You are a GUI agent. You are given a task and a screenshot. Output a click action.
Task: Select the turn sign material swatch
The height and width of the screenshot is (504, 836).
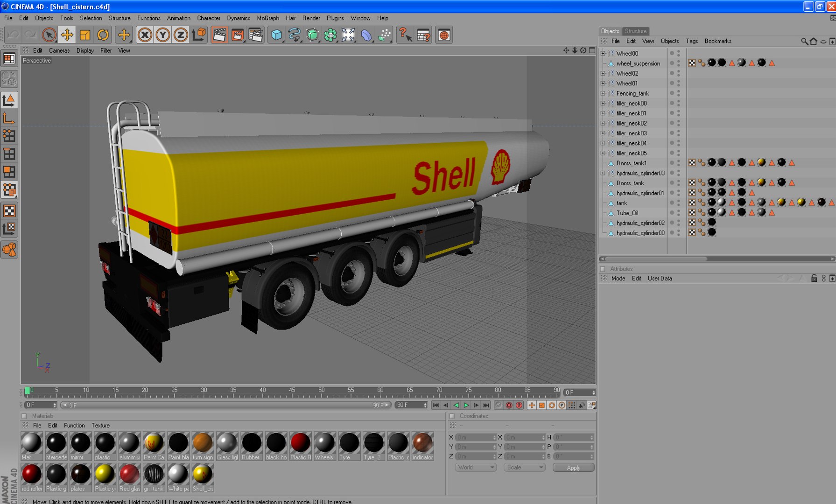(203, 446)
